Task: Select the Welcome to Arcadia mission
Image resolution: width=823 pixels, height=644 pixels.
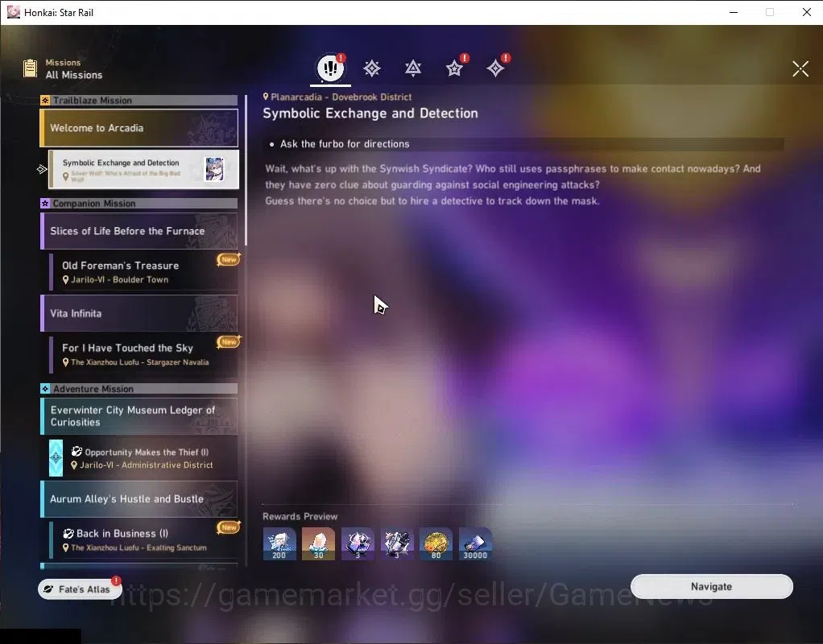Action: point(139,128)
